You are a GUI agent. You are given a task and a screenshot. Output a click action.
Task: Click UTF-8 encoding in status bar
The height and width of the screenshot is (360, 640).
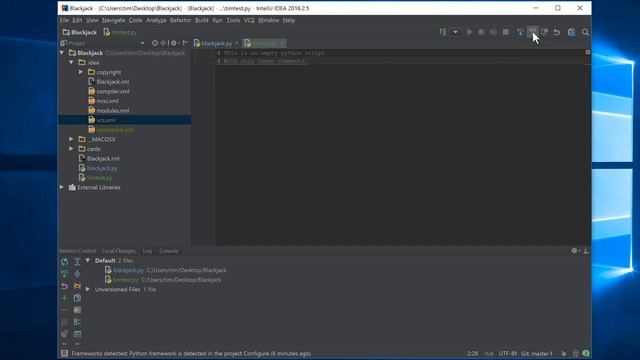[x=508, y=353]
